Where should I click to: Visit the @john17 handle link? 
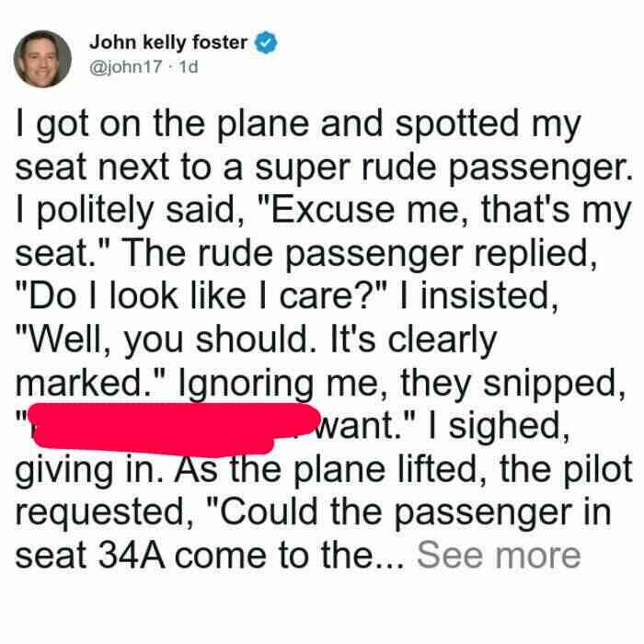[125, 66]
